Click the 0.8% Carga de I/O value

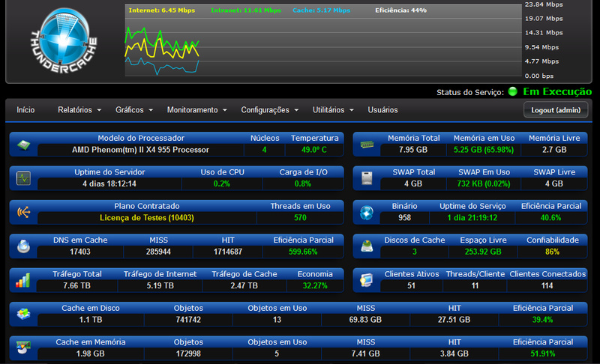[x=303, y=183]
